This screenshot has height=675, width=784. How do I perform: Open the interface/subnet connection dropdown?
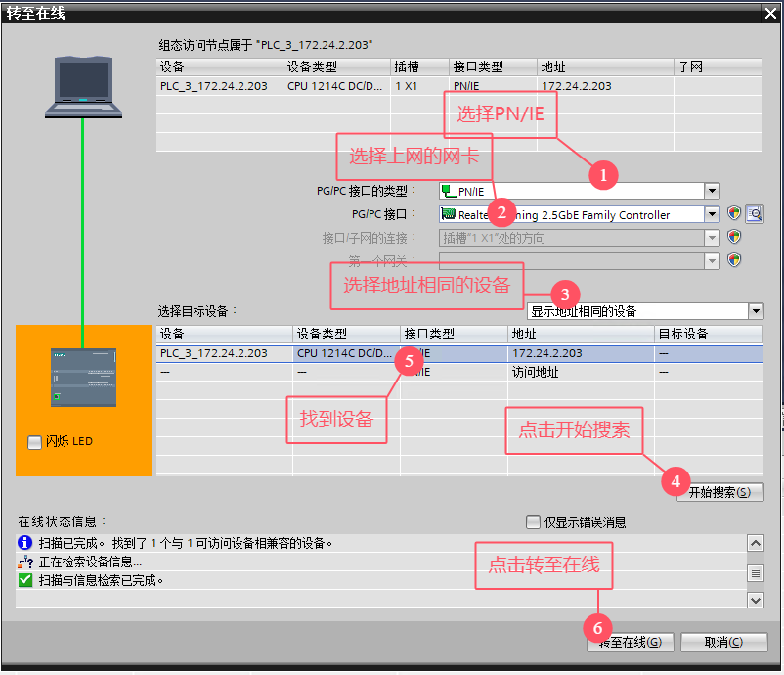(712, 237)
